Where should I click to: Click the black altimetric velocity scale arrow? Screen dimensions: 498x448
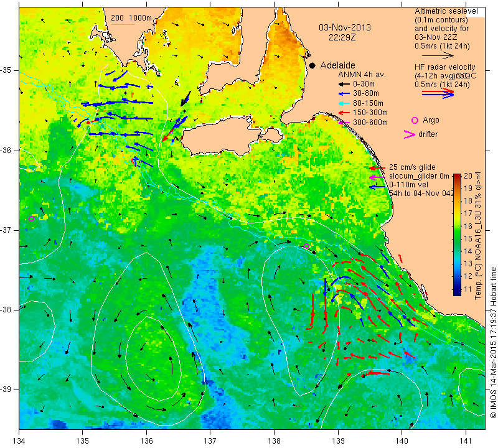tap(439, 55)
